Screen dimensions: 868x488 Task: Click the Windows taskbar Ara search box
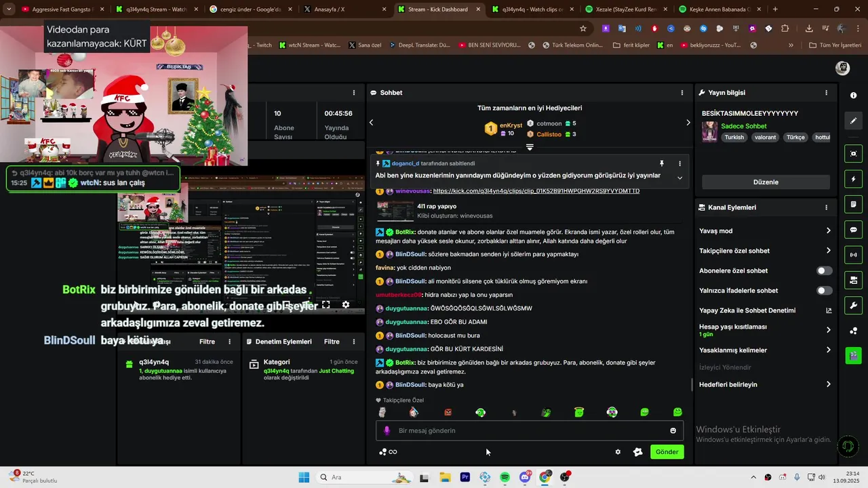(x=365, y=477)
